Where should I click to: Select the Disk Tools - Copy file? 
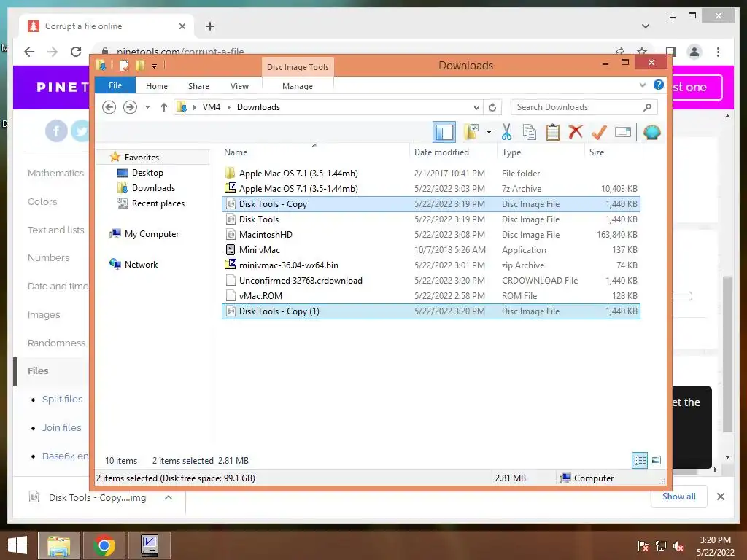(x=430, y=204)
